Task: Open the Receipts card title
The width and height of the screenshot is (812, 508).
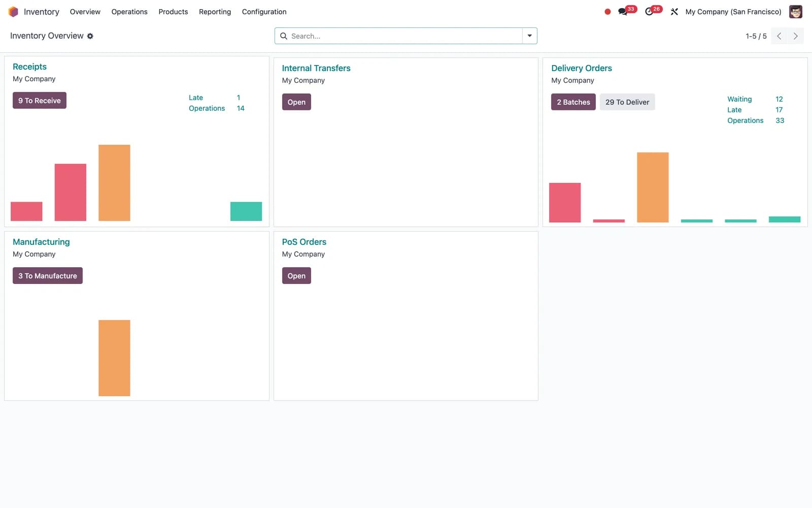Action: point(29,67)
